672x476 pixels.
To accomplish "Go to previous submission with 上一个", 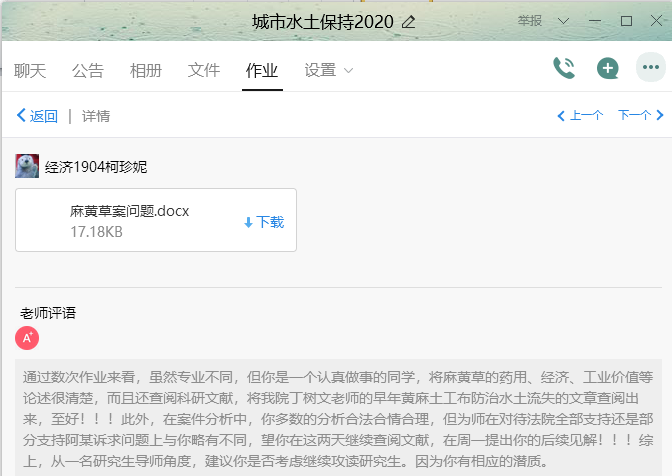I will click(580, 116).
